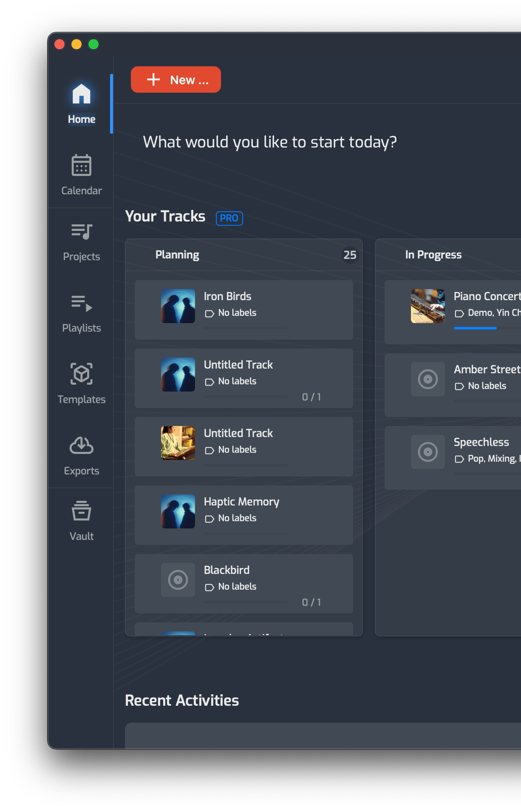This screenshot has height=812, width=521.
Task: Open the Vault archive icon
Action: [x=81, y=511]
